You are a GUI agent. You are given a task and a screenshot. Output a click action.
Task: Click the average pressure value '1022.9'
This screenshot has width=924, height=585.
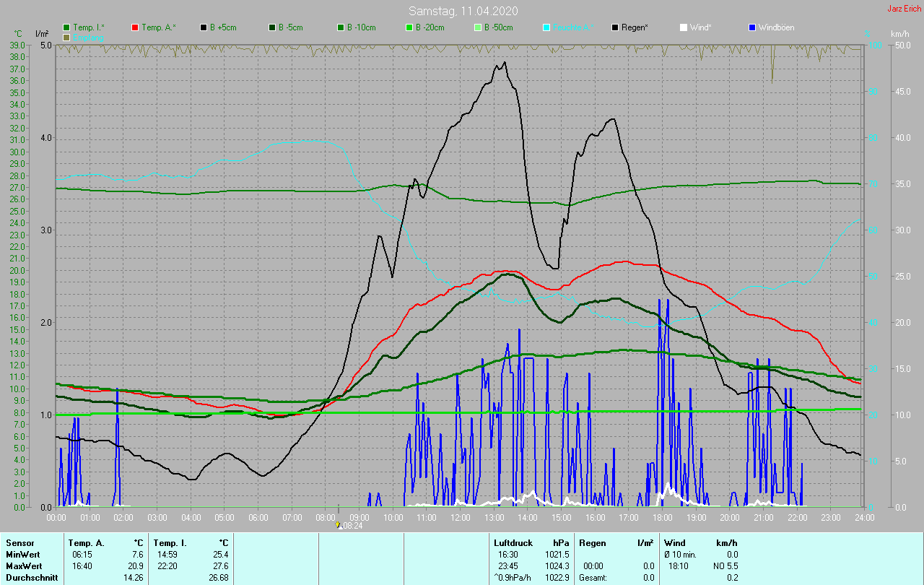(557, 578)
